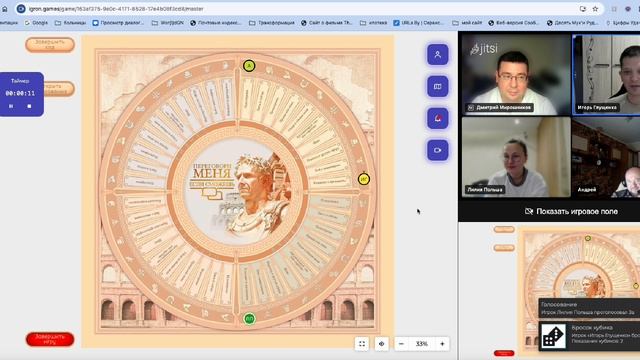The image size is (640, 360).
Task: Open the 'ипотека' bookmarks folder
Action: pos(373,23)
